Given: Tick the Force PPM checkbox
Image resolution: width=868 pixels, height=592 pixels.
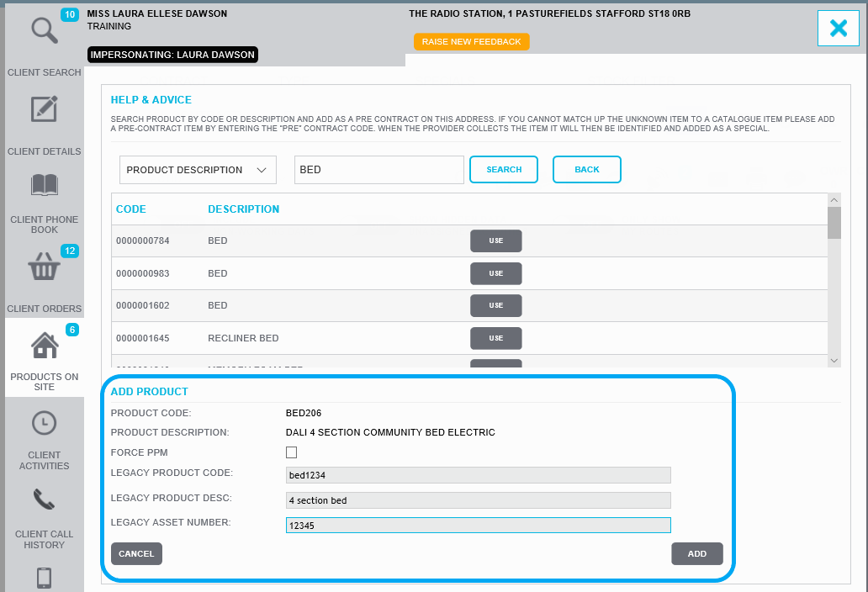Looking at the screenshot, I should tap(291, 452).
